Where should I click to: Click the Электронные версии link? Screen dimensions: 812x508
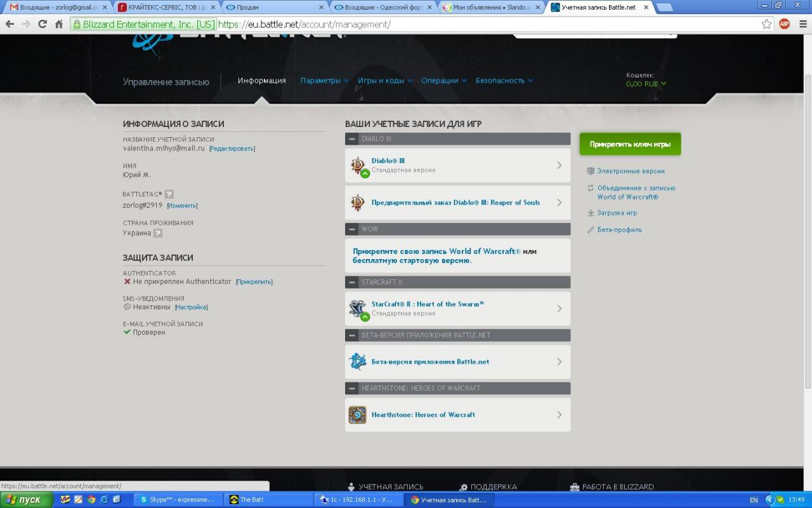631,171
